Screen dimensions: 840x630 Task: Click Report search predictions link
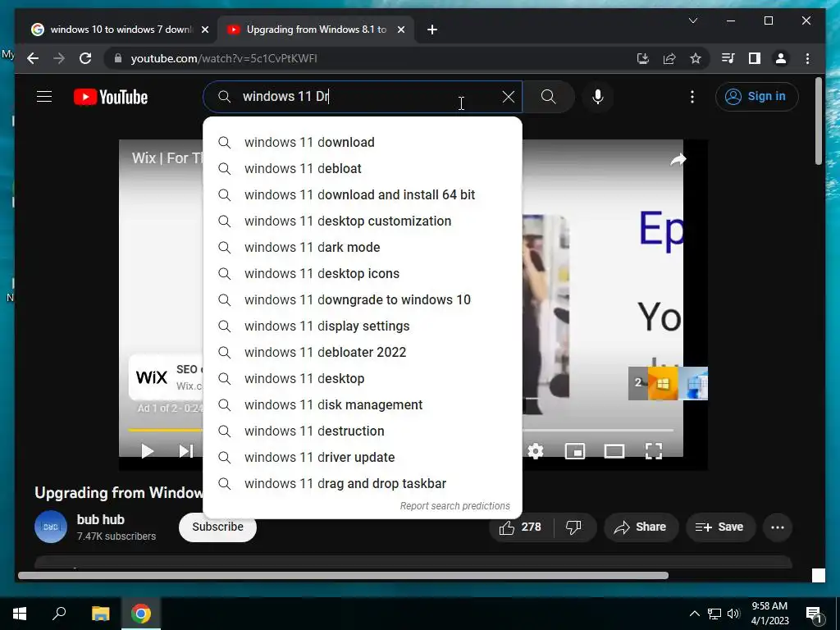click(454, 505)
